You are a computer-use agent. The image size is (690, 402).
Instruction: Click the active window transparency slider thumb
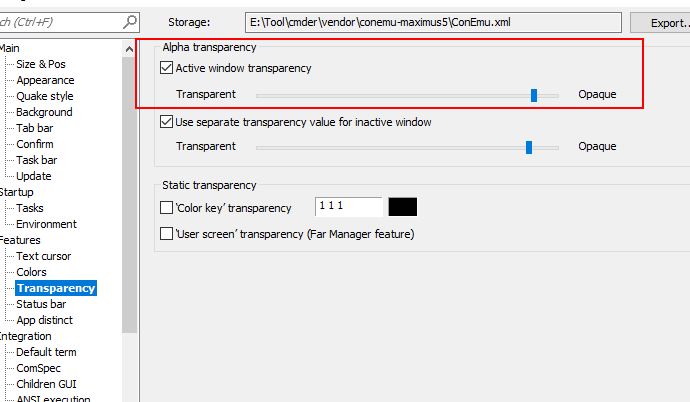[x=534, y=95]
